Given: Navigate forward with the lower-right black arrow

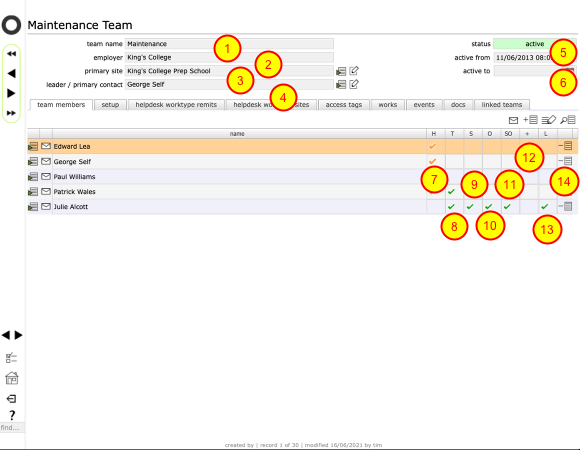Looking at the screenshot, I should (x=18, y=335).
